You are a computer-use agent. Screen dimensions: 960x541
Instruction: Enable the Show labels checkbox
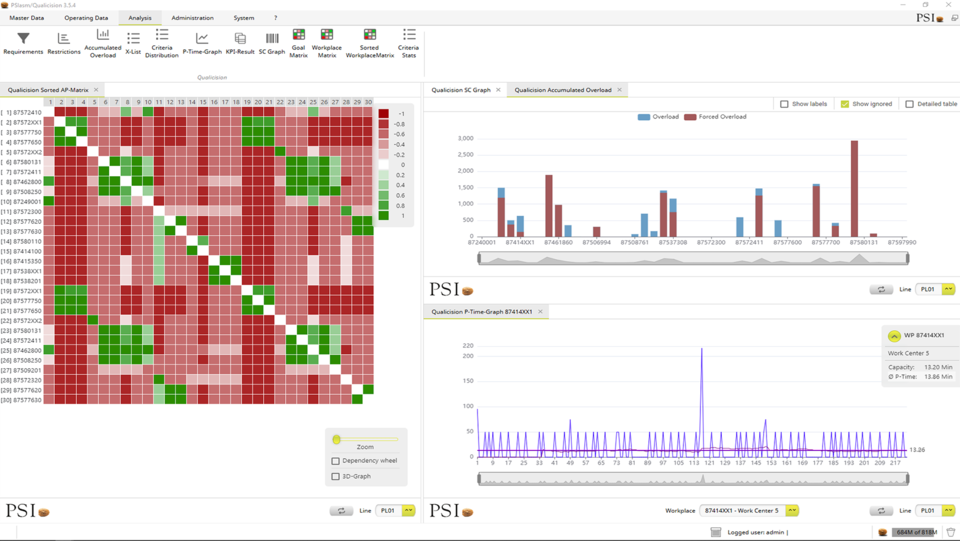click(x=784, y=104)
